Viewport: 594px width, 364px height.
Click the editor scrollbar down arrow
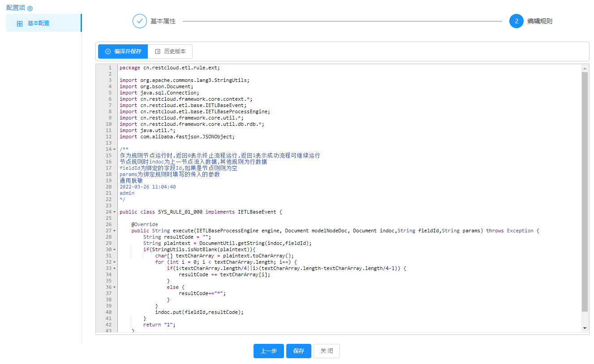point(585,328)
